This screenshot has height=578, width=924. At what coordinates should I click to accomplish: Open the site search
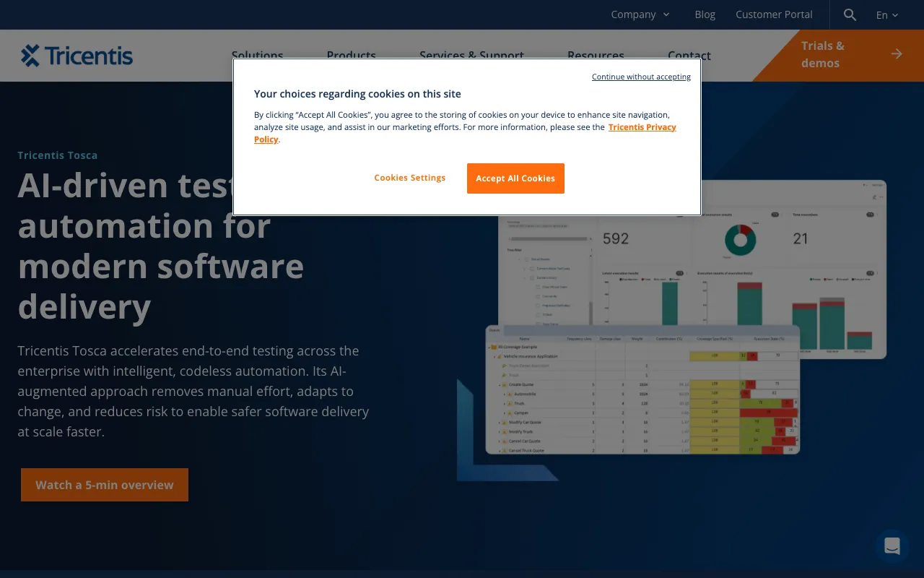coord(850,14)
